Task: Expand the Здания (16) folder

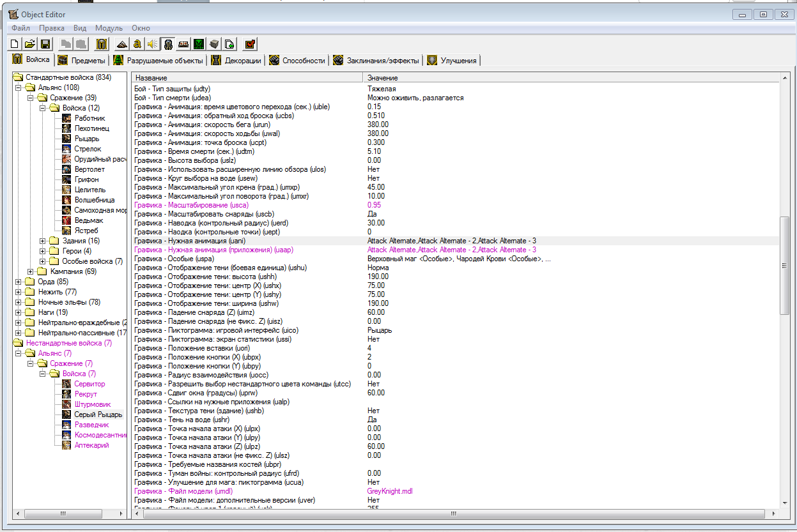Action: pyautogui.click(x=43, y=241)
